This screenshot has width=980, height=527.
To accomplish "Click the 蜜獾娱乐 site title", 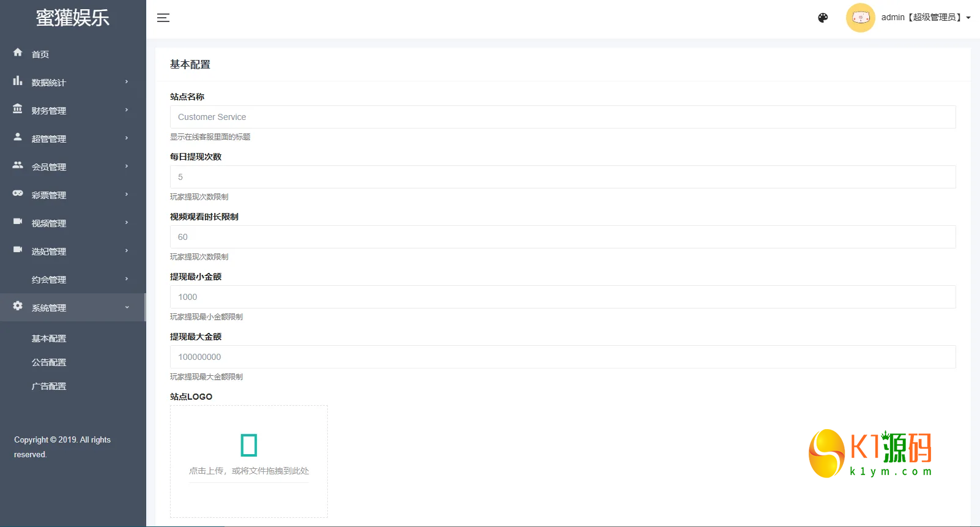I will (x=73, y=18).
